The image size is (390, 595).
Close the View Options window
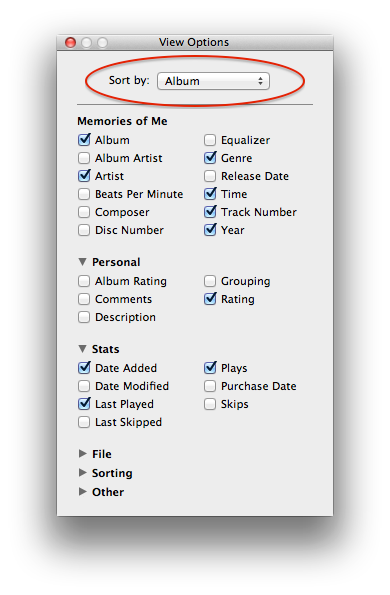coord(71,42)
